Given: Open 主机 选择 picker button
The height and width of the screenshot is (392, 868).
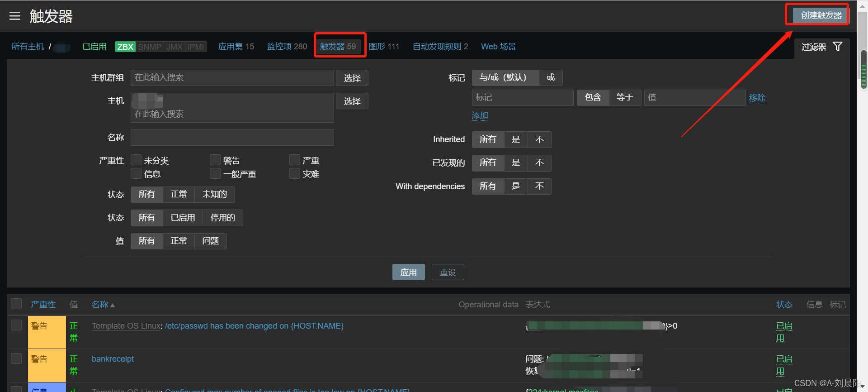Looking at the screenshot, I should click(x=352, y=101).
